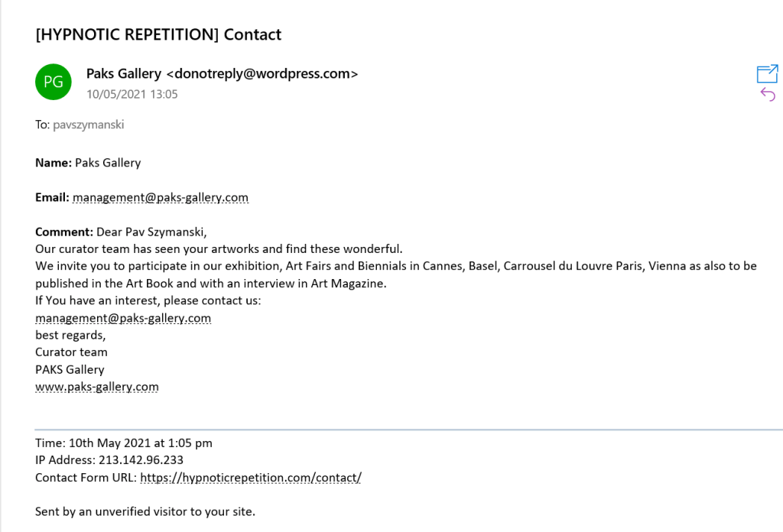Click the Time 10th May 2021 line
The width and height of the screenshot is (783, 532).
(124, 443)
